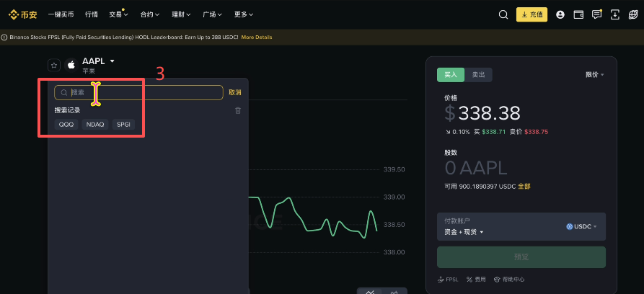Open the 帮助中心 help center link

point(509,279)
